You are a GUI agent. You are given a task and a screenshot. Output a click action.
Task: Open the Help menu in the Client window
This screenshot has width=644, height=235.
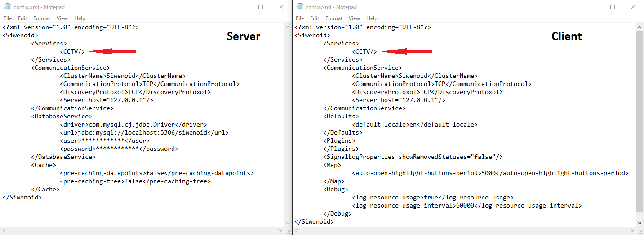click(372, 18)
